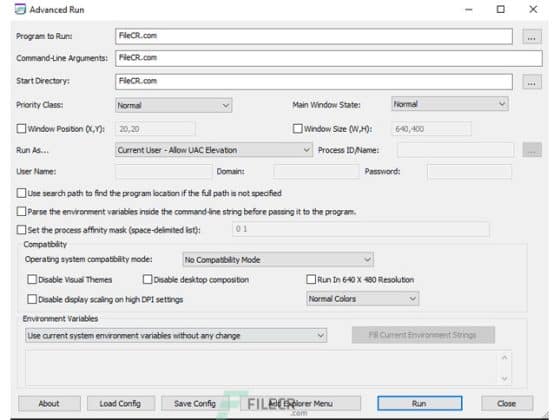Viewport: 560px width, 420px height.
Task: Click the Close button at bottom
Action: 507,404
